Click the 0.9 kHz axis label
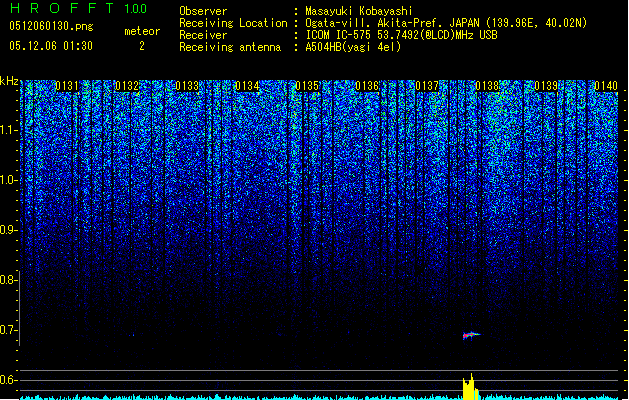The image size is (629, 400). [x=8, y=230]
